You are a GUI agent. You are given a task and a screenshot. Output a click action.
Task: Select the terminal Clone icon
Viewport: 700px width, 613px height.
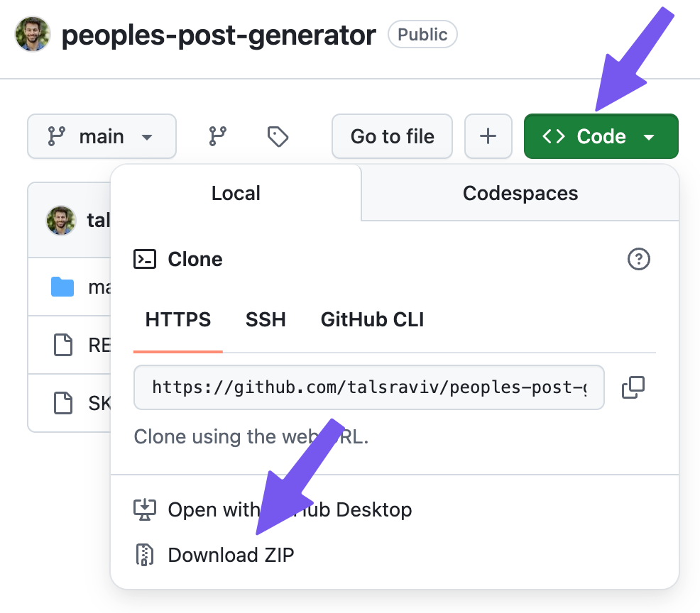pyautogui.click(x=145, y=259)
